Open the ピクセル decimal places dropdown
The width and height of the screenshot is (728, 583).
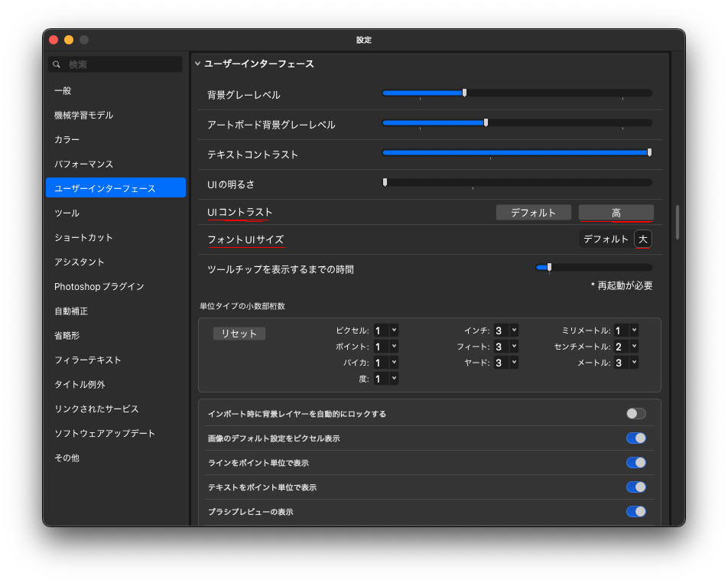click(394, 331)
